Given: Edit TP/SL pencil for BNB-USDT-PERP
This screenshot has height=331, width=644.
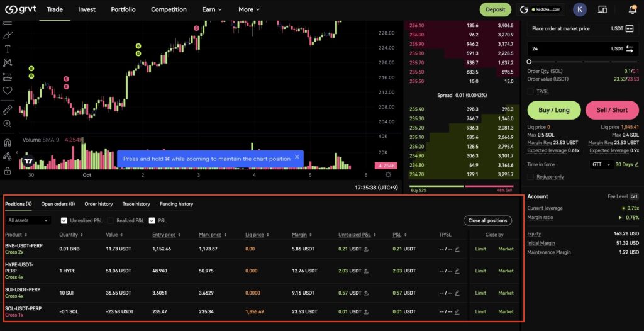Looking at the screenshot, I should click(457, 249).
